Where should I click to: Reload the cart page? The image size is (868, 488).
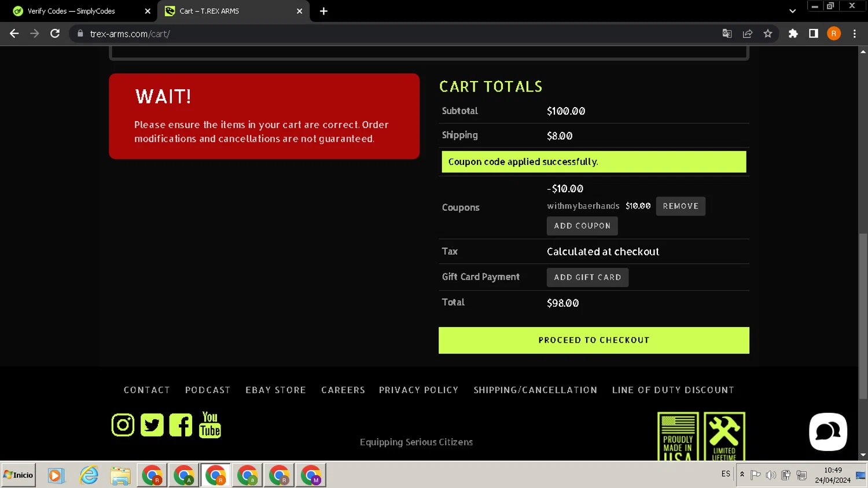[55, 34]
